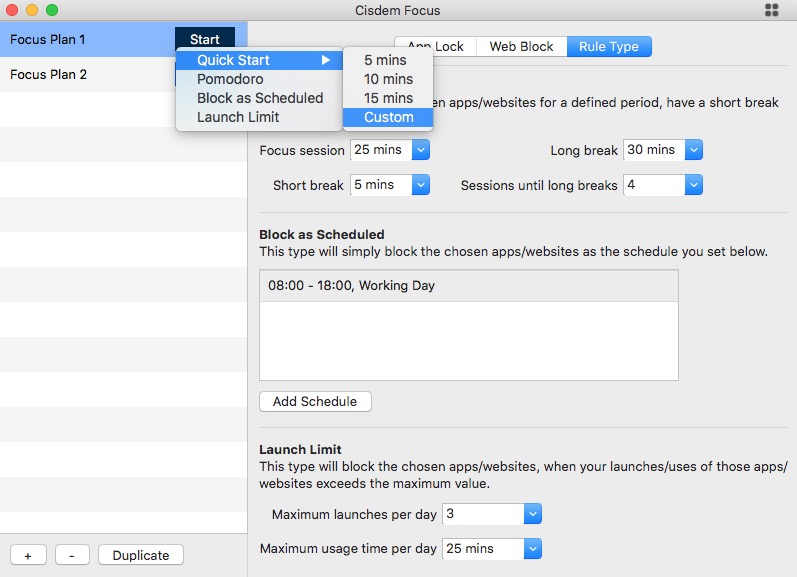
Task: Click the Maximum usage time 25 mins field
Action: point(483,549)
